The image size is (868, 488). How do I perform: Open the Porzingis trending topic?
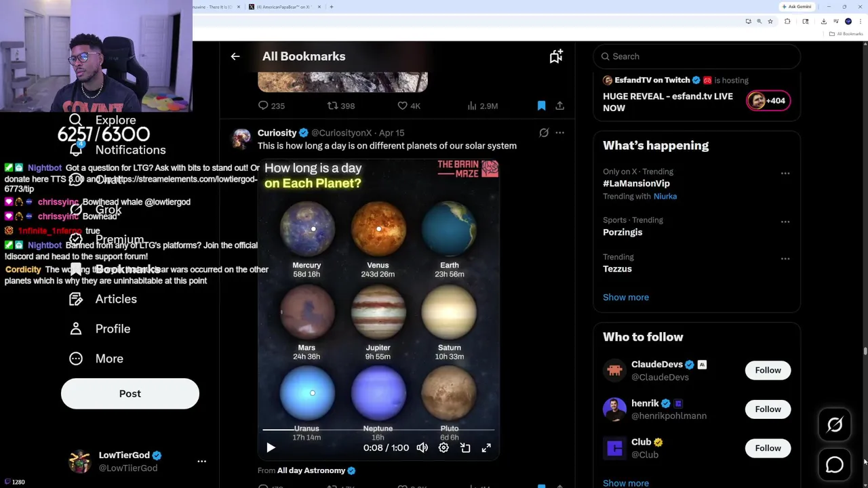pos(623,232)
